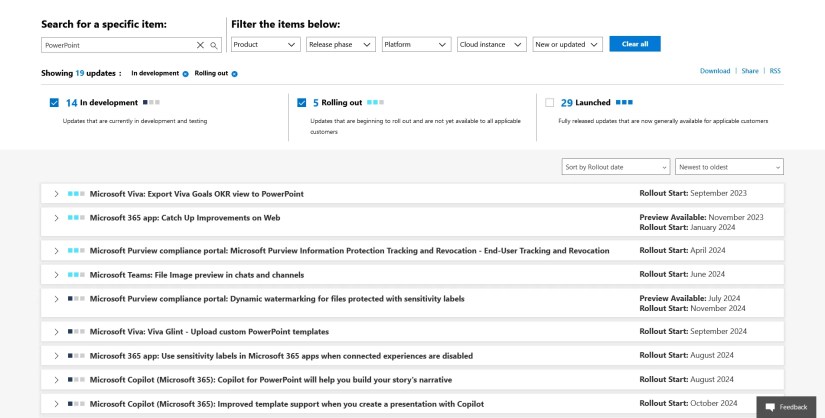
Task: Enable the Launched checkbox
Action: pyautogui.click(x=549, y=102)
